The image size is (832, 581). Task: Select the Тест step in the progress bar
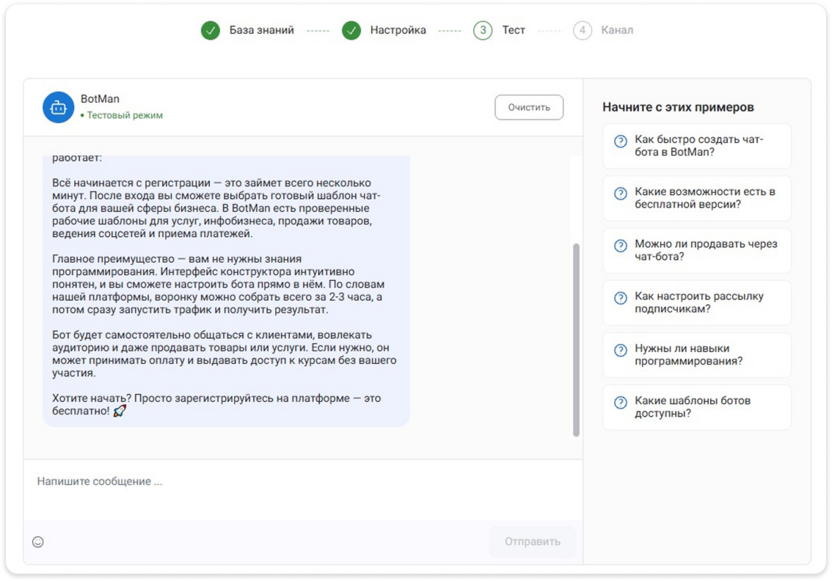tap(483, 30)
